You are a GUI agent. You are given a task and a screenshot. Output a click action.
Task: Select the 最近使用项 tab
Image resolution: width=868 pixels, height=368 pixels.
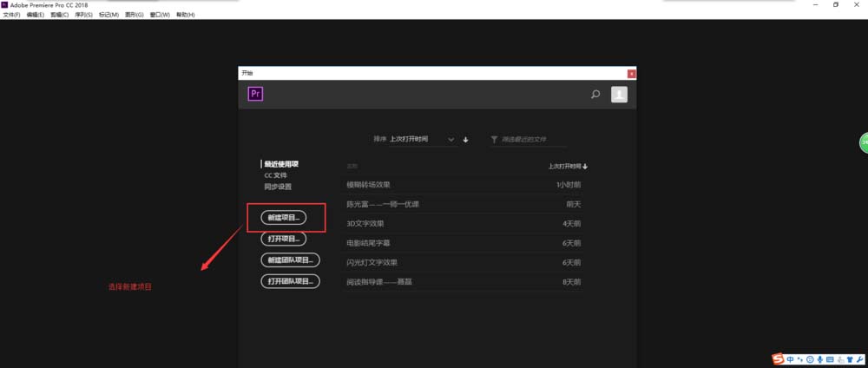pyautogui.click(x=281, y=164)
